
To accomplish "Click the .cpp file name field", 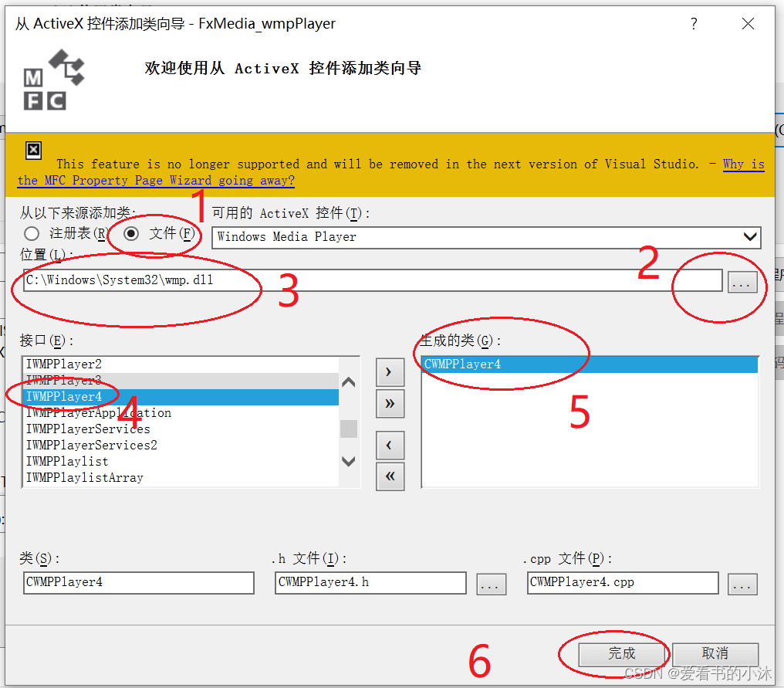I will coord(623,583).
